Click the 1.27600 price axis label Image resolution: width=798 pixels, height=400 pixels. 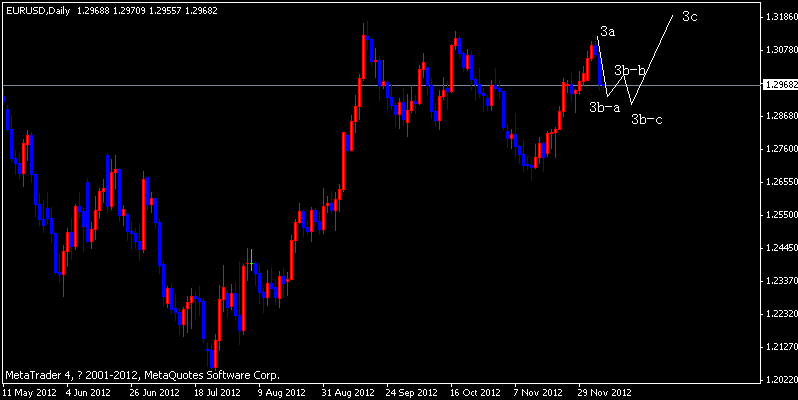781,149
